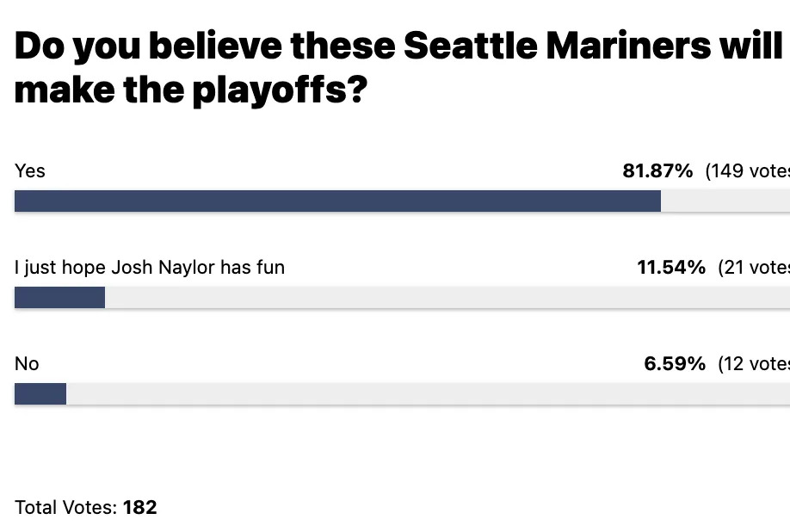790x532 pixels.
Task: Click the 6.59% result figure
Action: pyautogui.click(x=675, y=363)
